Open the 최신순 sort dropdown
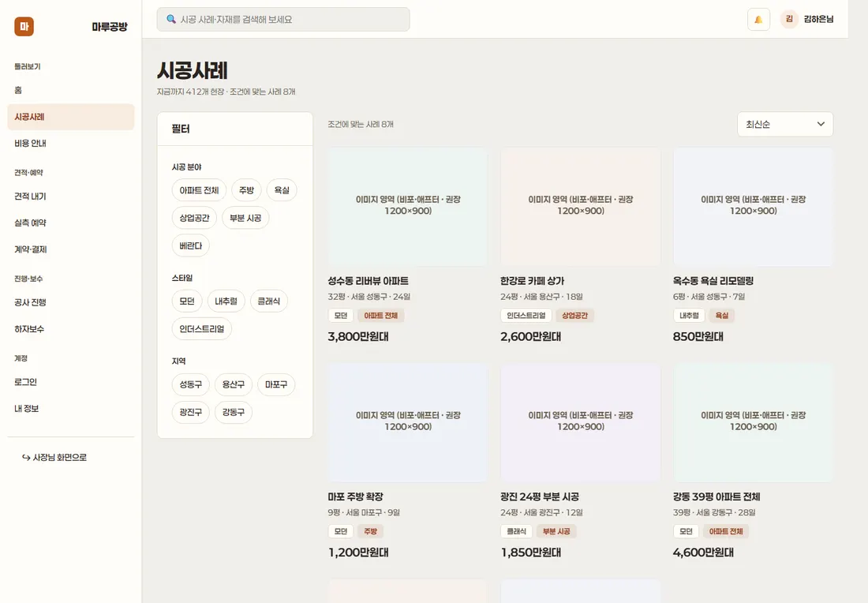This screenshot has height=603, width=868. click(785, 124)
